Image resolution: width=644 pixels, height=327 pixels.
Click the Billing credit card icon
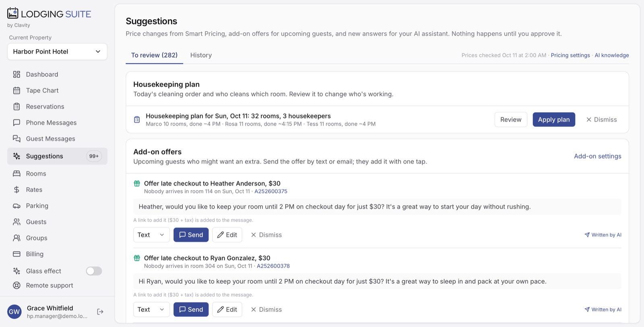17,254
